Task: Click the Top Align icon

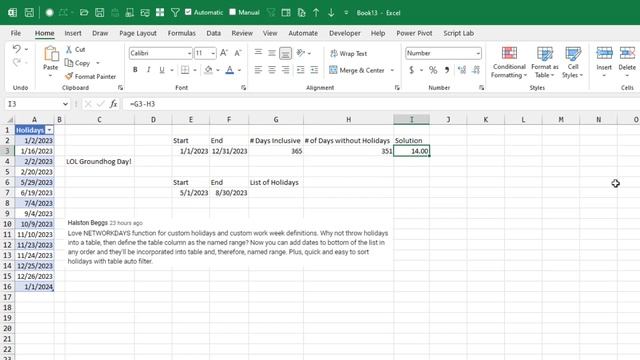Action: pos(258,53)
